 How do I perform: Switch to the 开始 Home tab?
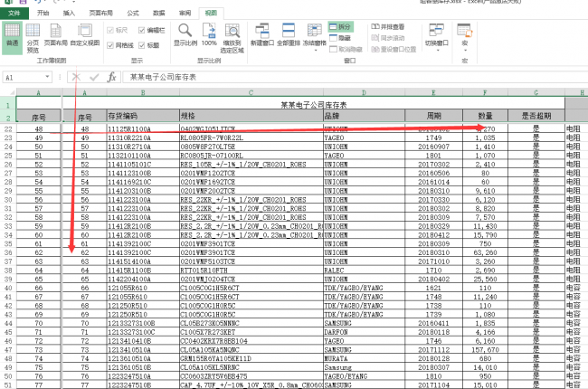pyautogui.click(x=43, y=14)
